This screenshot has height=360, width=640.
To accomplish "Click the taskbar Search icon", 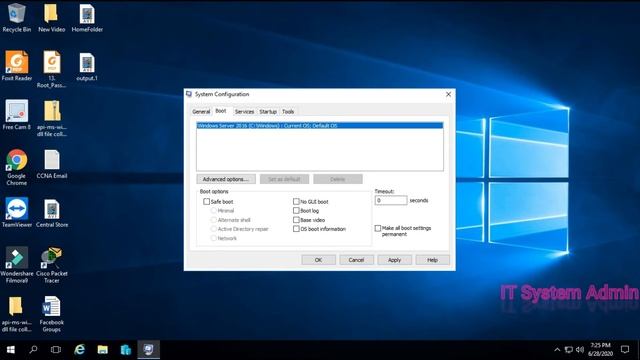I will [33, 350].
